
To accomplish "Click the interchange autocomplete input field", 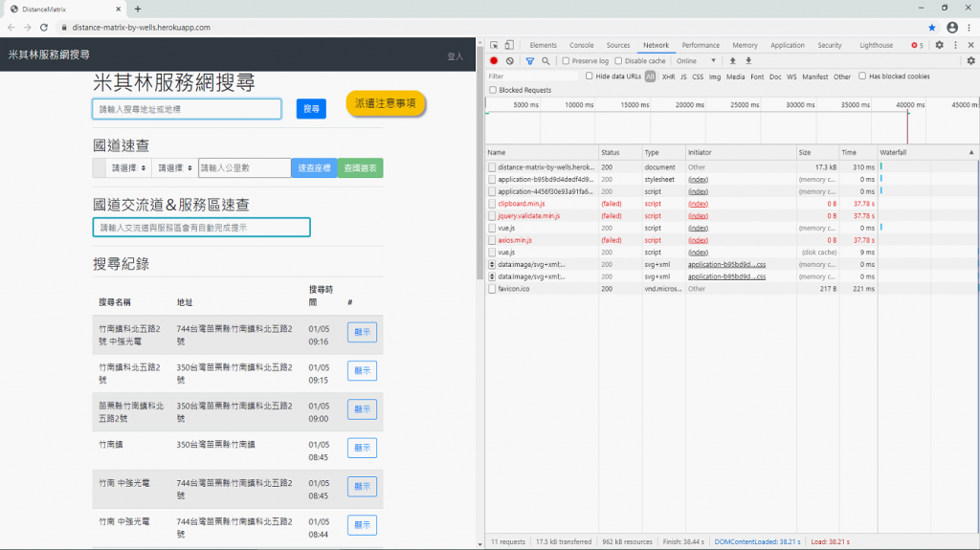I will [x=201, y=228].
